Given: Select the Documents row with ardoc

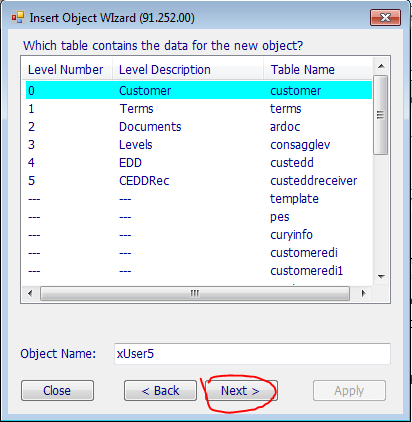Looking at the screenshot, I should [x=199, y=127].
